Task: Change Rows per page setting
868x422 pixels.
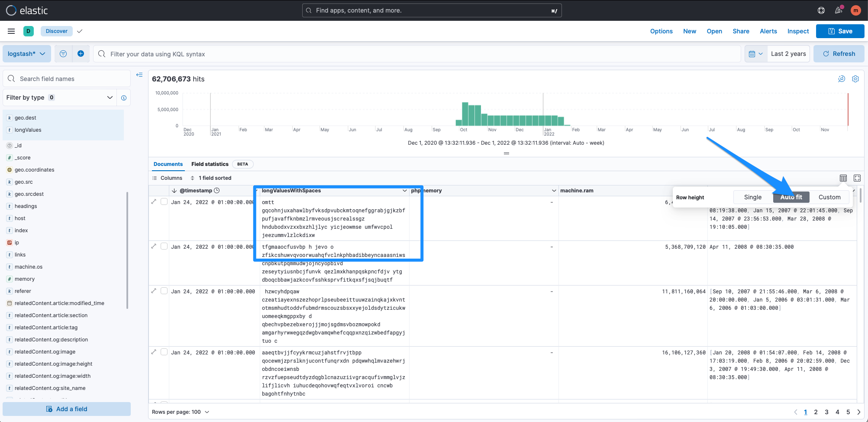Action: click(x=181, y=412)
